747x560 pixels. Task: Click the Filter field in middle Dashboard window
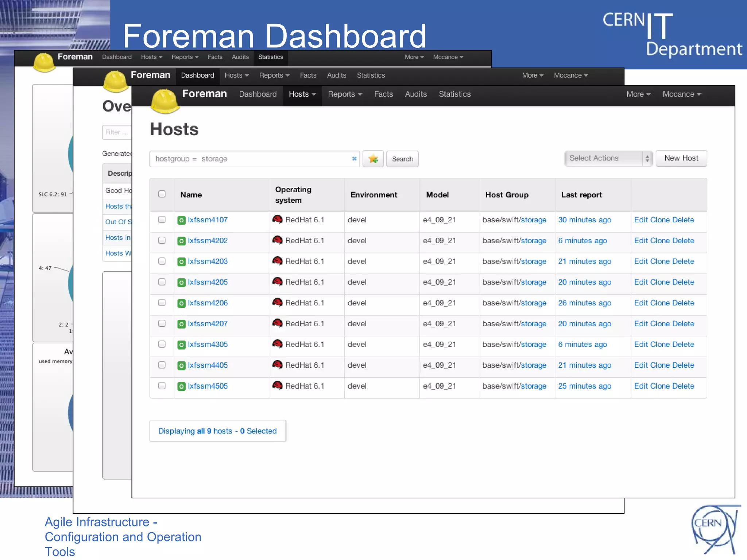[117, 132]
